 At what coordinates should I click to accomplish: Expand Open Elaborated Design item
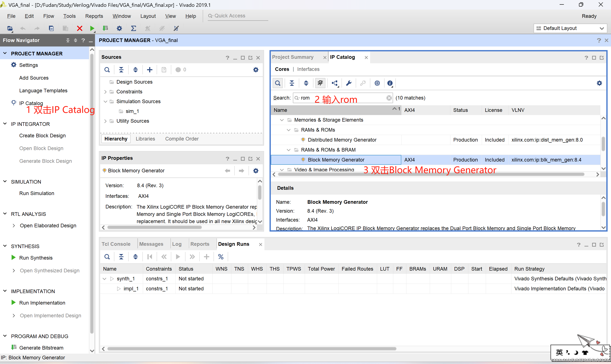[14, 226]
